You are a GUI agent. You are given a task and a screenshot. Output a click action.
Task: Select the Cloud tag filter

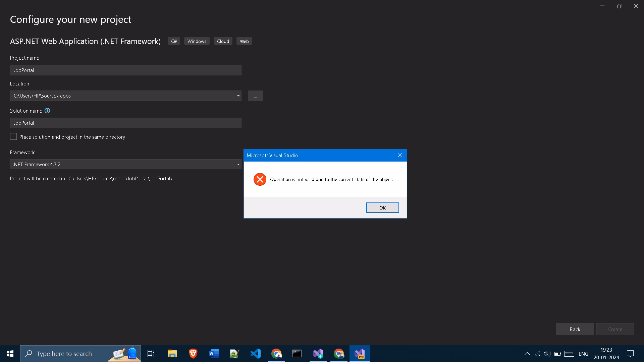click(223, 41)
